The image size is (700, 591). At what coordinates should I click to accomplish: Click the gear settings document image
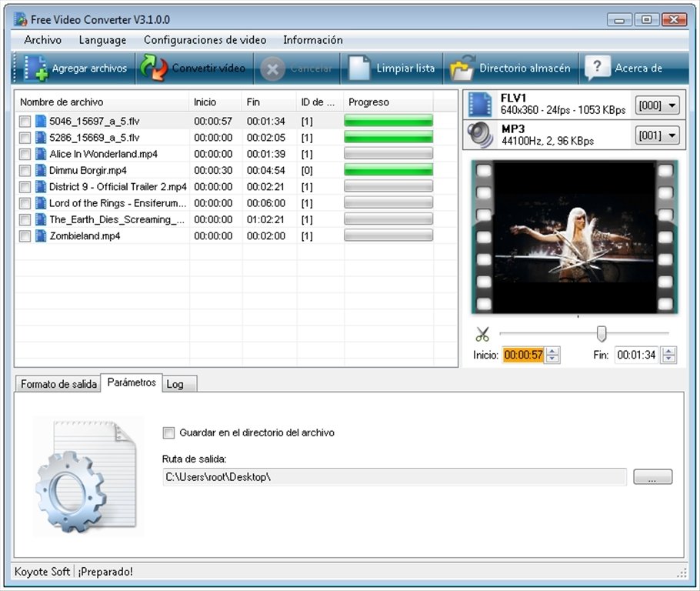tap(88, 476)
